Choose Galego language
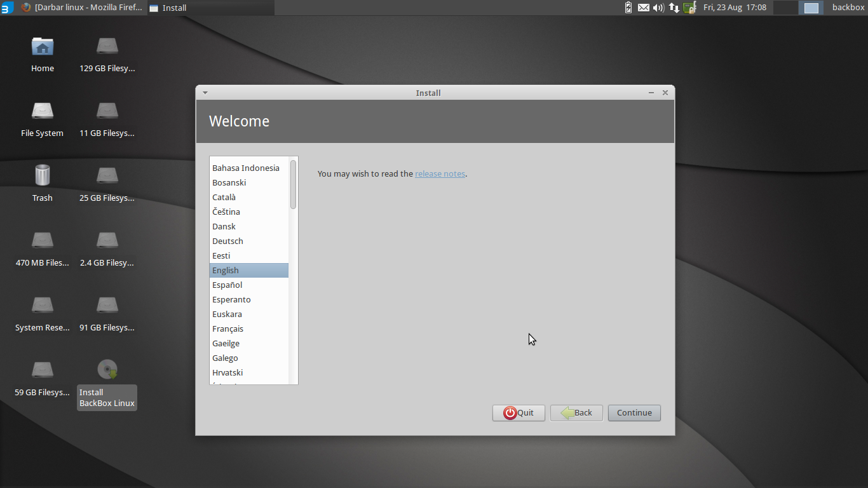The height and width of the screenshot is (488, 868). tap(249, 358)
